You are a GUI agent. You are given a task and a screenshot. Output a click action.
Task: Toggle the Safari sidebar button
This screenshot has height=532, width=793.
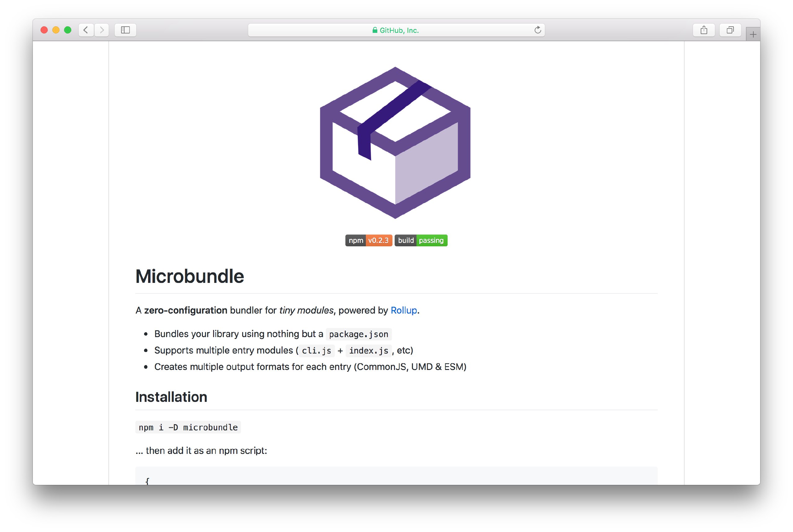125,30
